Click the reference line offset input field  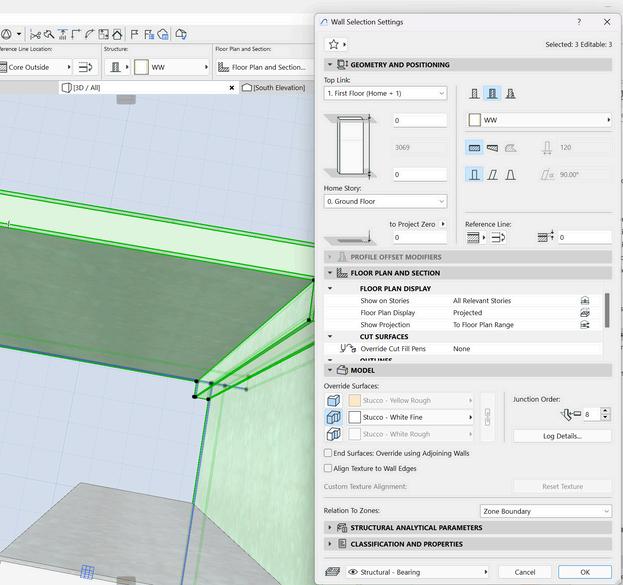pos(584,237)
